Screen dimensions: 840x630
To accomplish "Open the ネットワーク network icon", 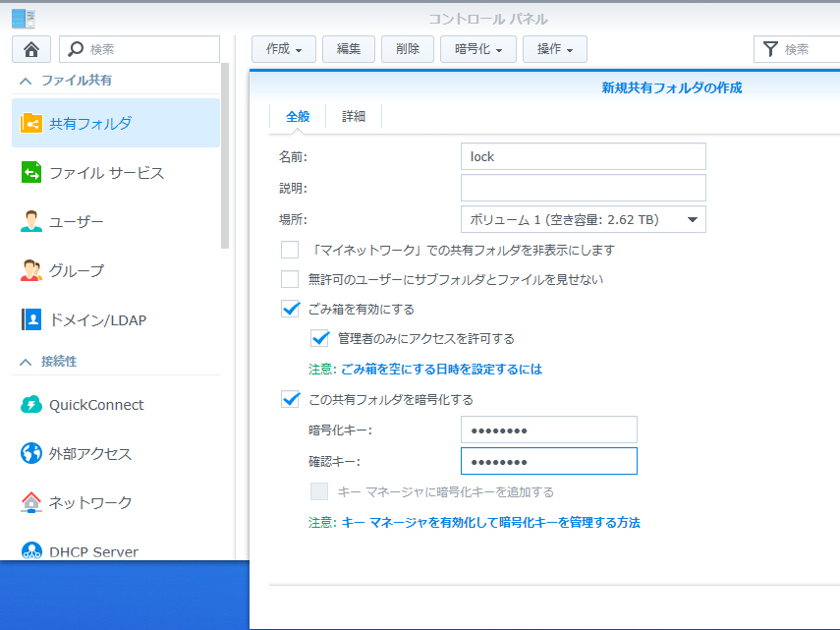I will [31, 502].
